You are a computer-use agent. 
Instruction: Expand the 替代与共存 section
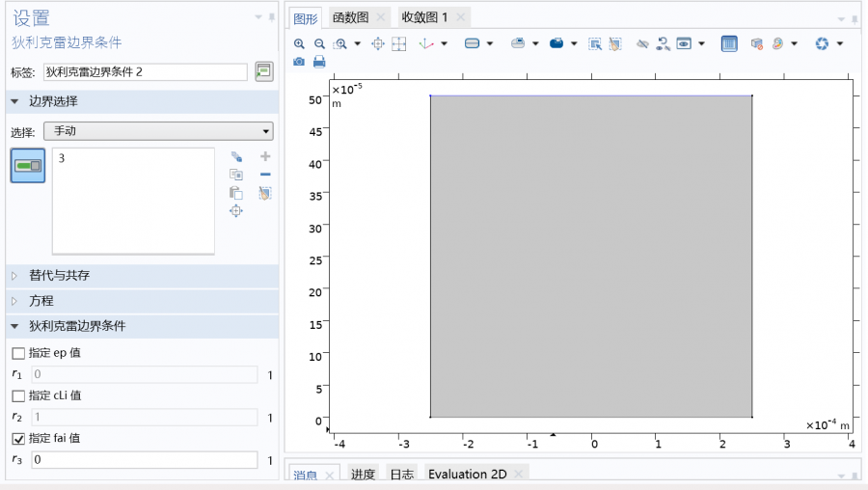[x=59, y=276]
